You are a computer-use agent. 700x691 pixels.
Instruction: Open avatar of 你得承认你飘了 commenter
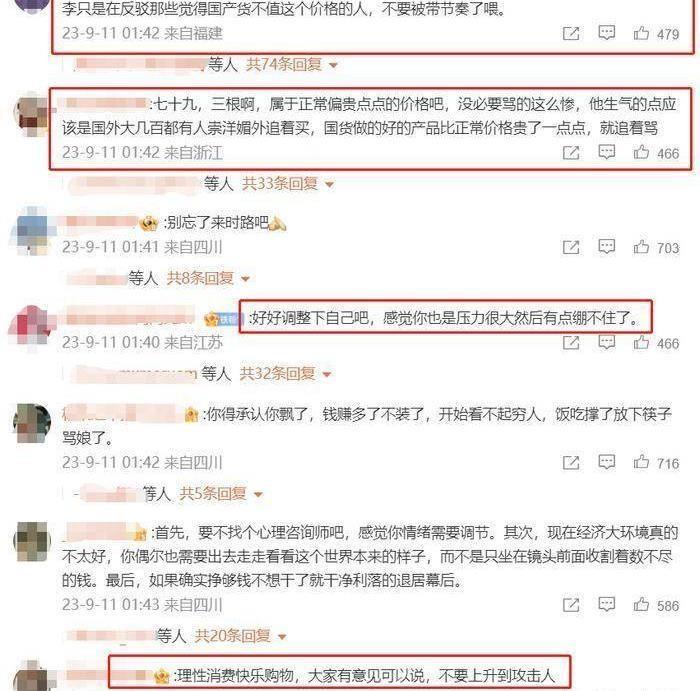31,423
